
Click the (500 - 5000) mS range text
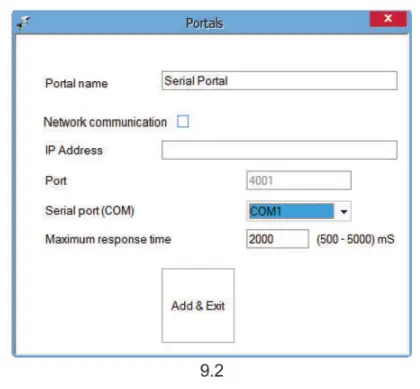tap(355, 239)
